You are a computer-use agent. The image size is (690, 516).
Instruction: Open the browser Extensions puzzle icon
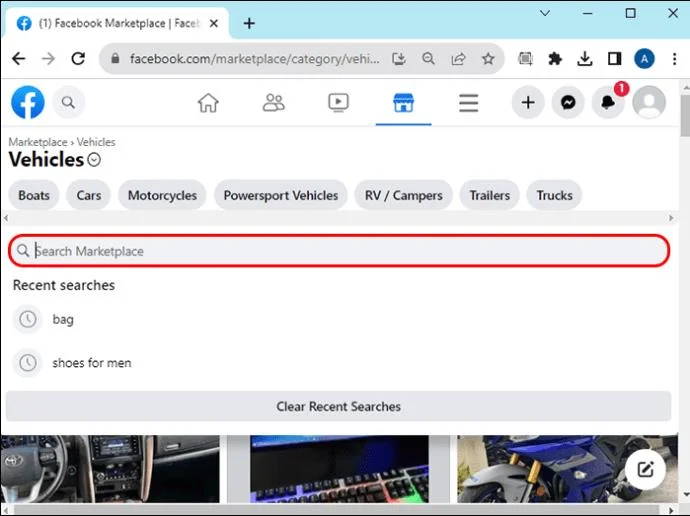pos(555,59)
